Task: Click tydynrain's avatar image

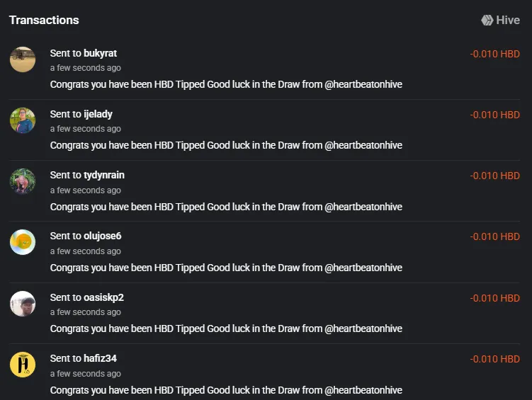Action: pos(23,181)
